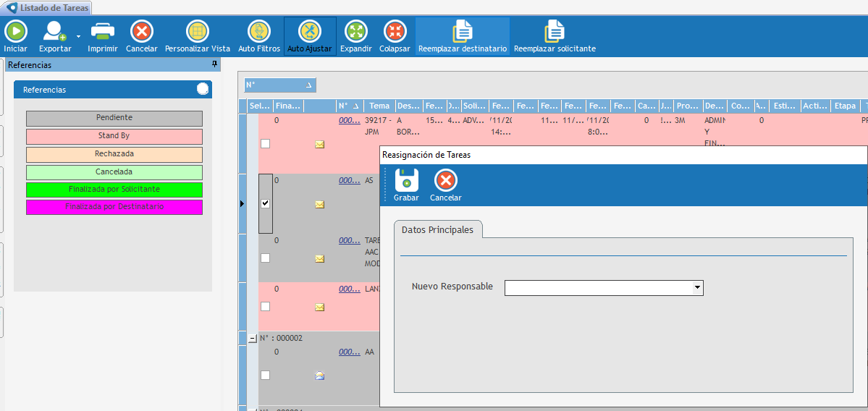Viewport: 868px width, 411px height.
Task: Click Expandir to expand all groups
Action: click(x=355, y=31)
